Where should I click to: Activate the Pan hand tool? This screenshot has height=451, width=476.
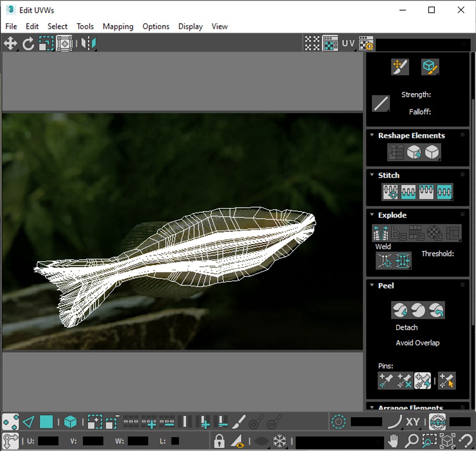pyautogui.click(x=394, y=441)
